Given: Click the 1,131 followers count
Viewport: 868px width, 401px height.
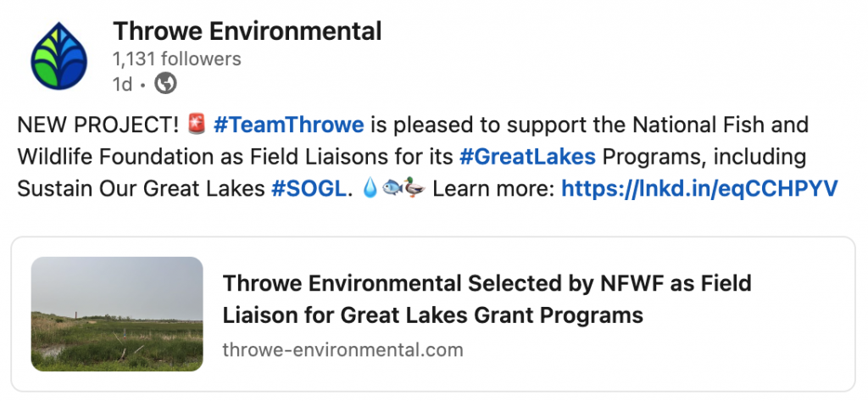Looking at the screenshot, I should 177,58.
